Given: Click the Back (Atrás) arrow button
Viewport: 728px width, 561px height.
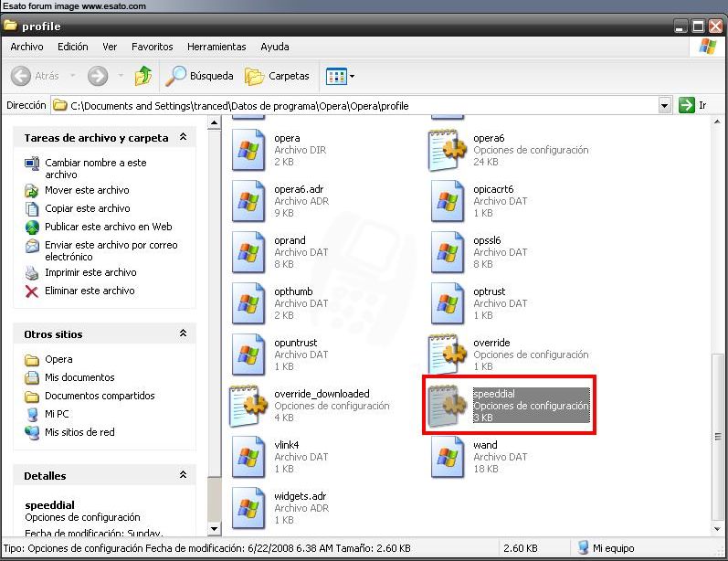Looking at the screenshot, I should [21, 76].
